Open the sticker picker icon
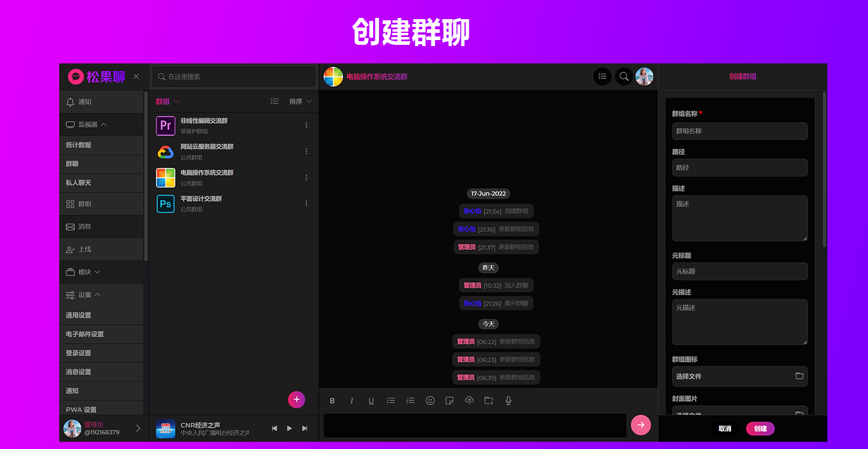The width and height of the screenshot is (868, 449). pos(450,401)
